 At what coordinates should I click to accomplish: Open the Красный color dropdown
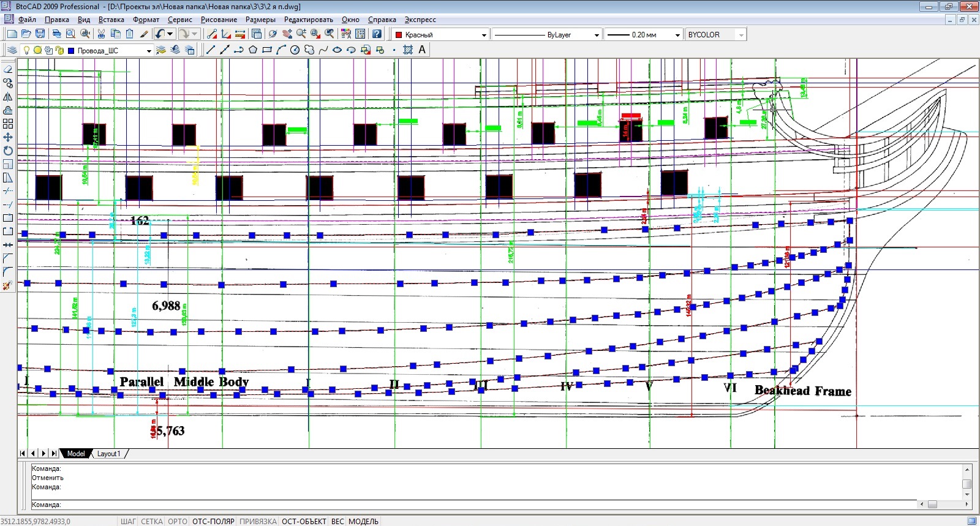484,35
